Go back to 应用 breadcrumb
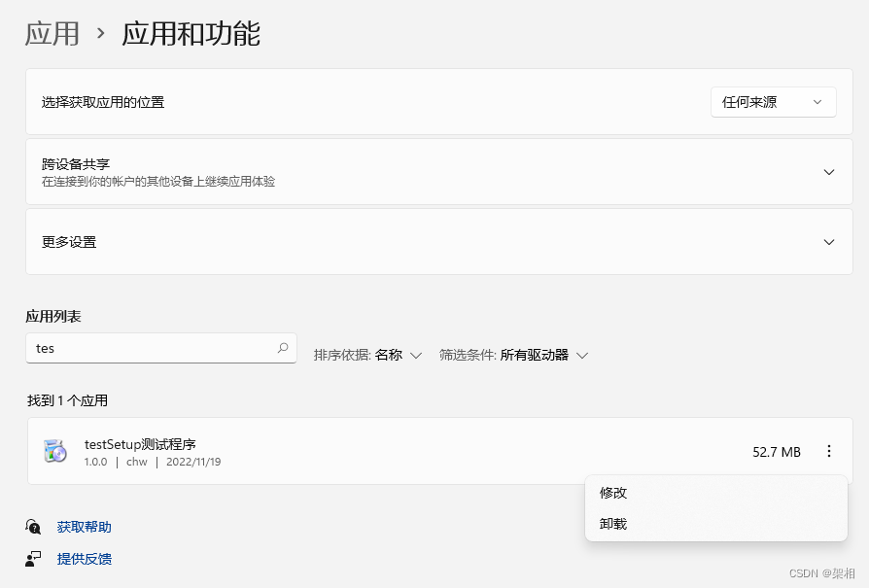 point(52,34)
